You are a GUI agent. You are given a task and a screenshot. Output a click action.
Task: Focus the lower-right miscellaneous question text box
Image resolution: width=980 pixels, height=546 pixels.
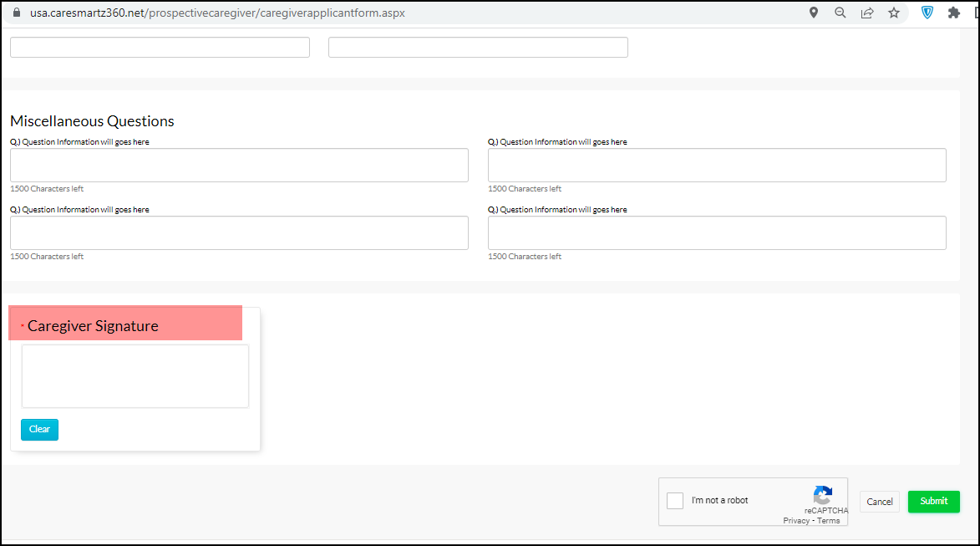(x=717, y=233)
